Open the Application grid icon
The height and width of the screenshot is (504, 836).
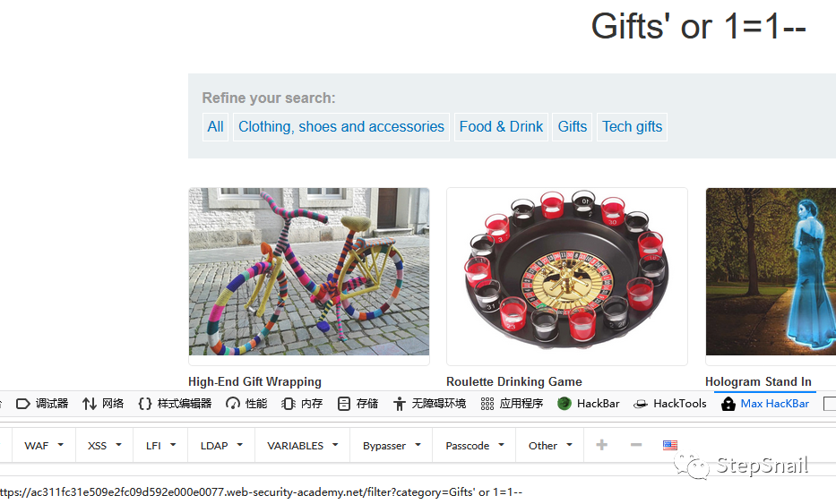coord(487,404)
